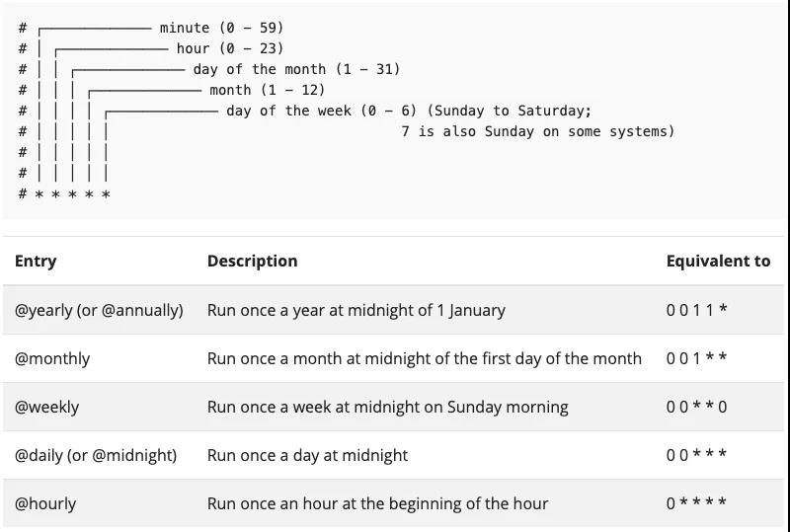
Task: Click the "month (1 - 12)" code label
Action: 263,90
